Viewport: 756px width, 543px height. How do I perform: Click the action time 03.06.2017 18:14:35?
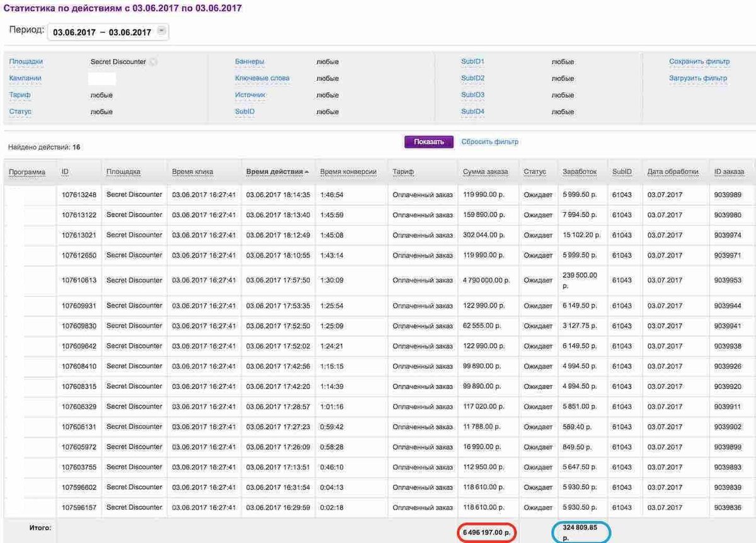pos(278,195)
